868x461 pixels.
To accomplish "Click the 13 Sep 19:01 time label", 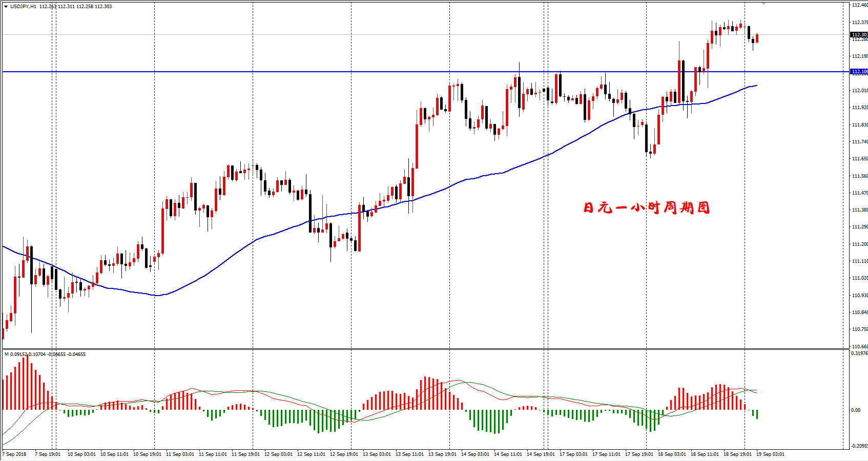I will (442, 454).
